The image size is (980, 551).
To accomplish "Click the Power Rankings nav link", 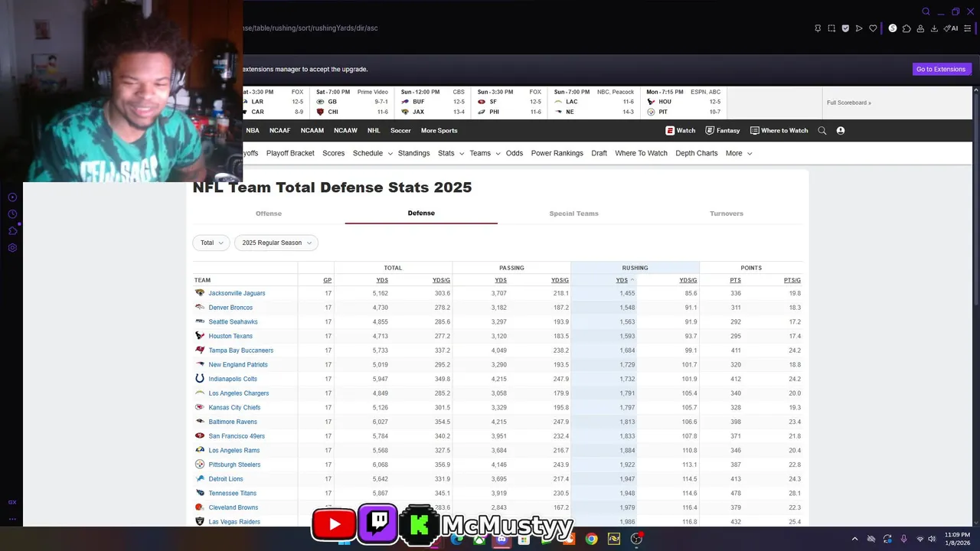I will tap(557, 153).
